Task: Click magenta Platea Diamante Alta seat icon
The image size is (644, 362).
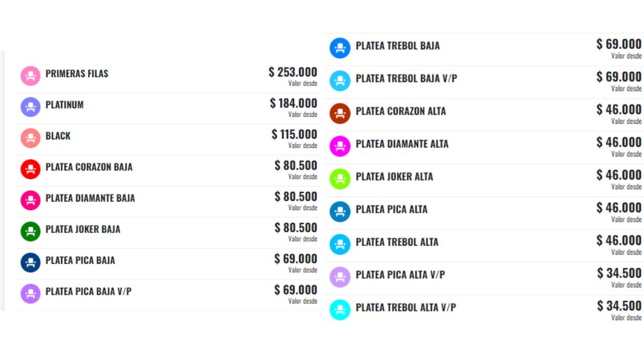Action: (340, 146)
